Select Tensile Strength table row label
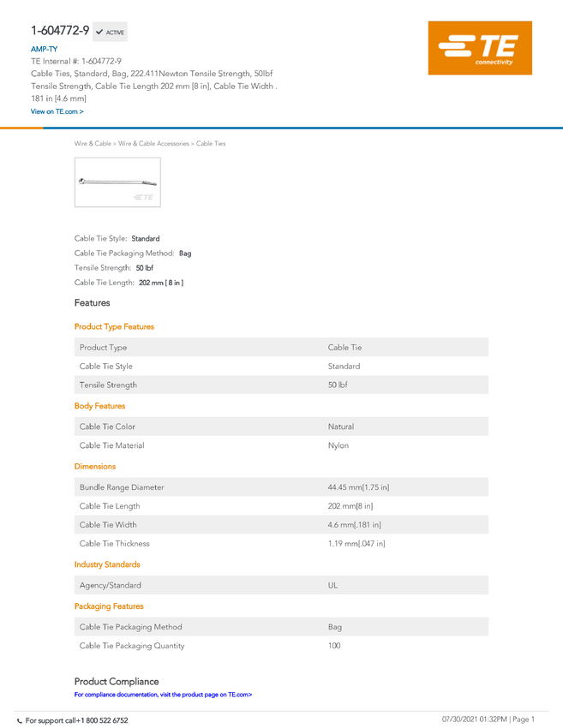The width and height of the screenshot is (563, 728). point(108,385)
